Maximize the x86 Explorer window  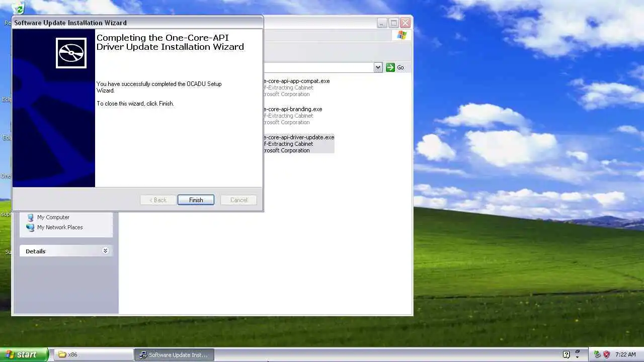click(x=394, y=23)
